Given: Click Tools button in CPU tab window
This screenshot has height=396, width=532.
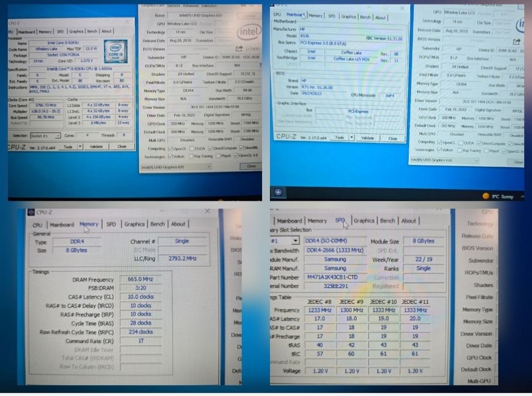Looking at the screenshot, I should tap(68, 147).
